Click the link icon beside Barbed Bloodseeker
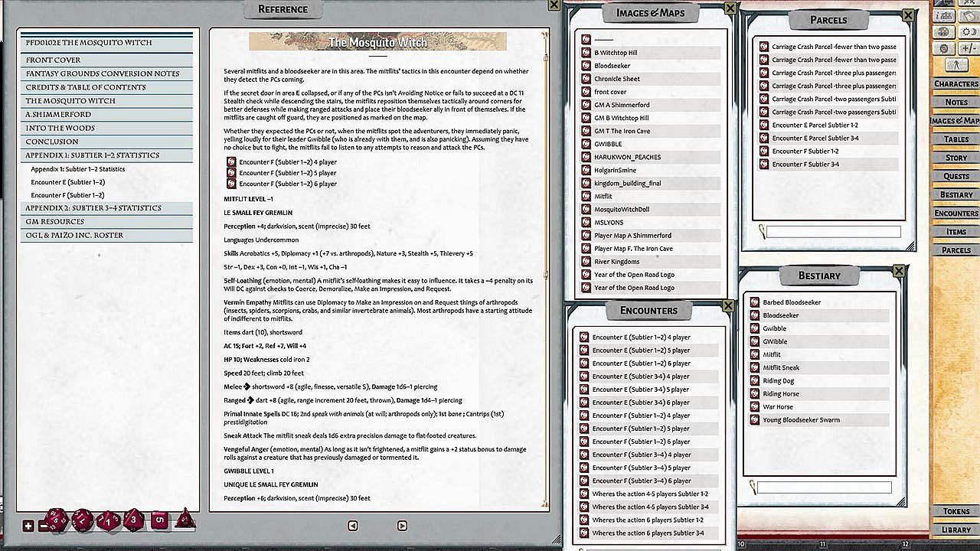The height and width of the screenshot is (551, 980). (754, 302)
